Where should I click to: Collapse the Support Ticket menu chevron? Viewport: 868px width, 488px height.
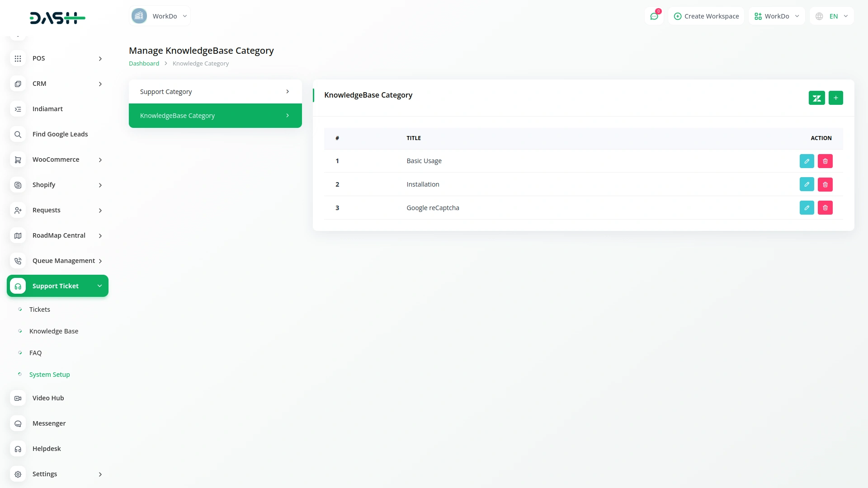click(x=99, y=286)
